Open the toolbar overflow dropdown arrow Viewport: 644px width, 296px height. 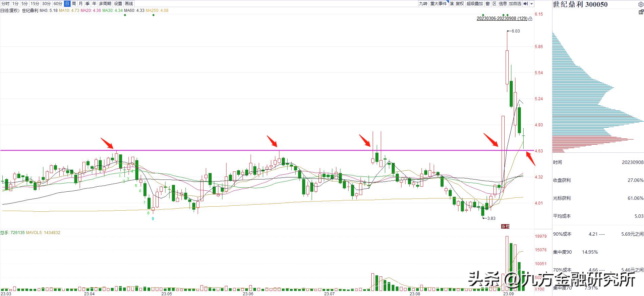pos(531,4)
